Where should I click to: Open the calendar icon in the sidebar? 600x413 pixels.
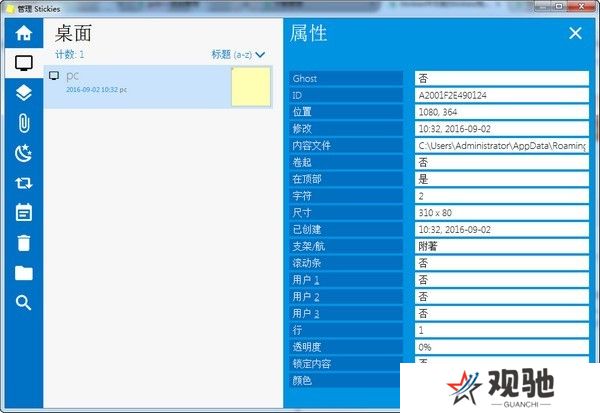(x=24, y=212)
